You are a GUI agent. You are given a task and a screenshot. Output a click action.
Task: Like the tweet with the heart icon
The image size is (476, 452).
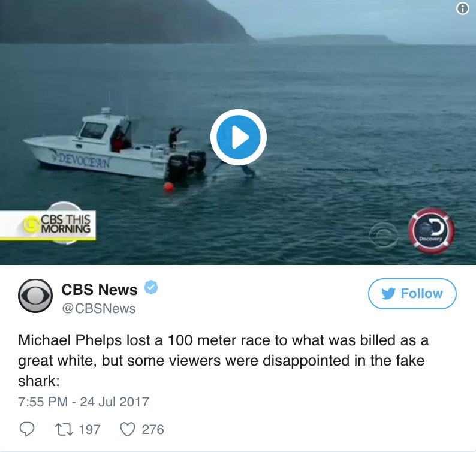pos(128,430)
